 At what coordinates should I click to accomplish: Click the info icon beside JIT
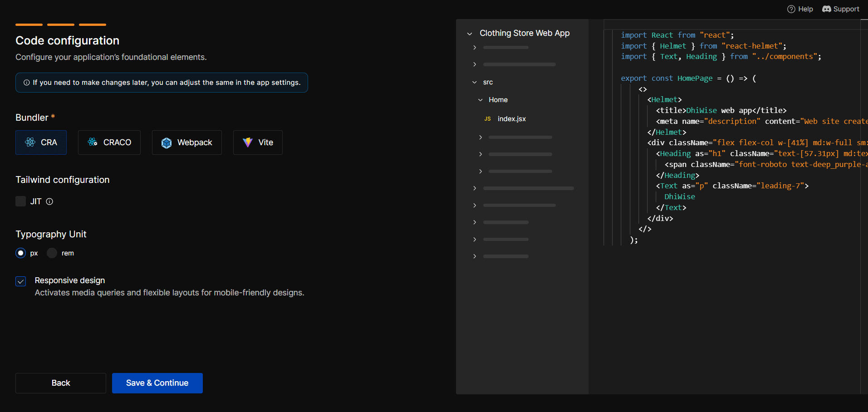click(50, 201)
